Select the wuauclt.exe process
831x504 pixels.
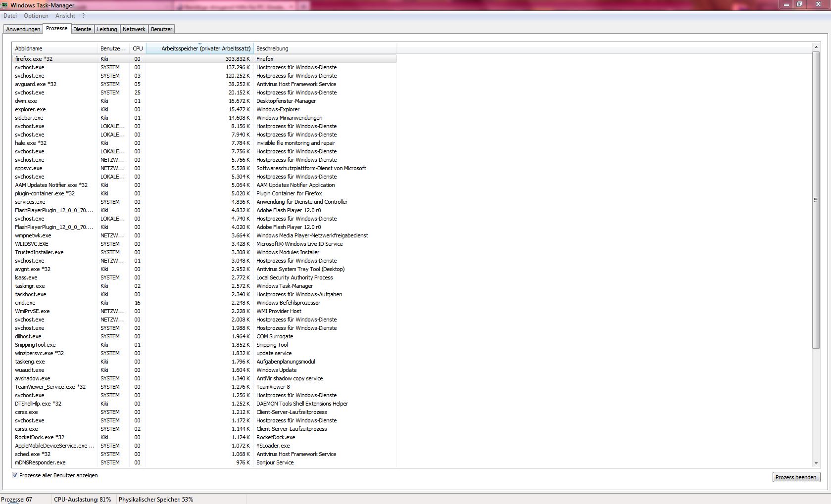tap(204, 370)
